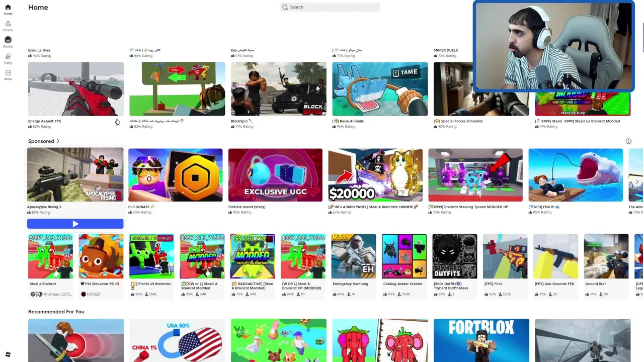644x362 pixels.
Task: Focus the Search input field
Action: [x=330, y=7]
